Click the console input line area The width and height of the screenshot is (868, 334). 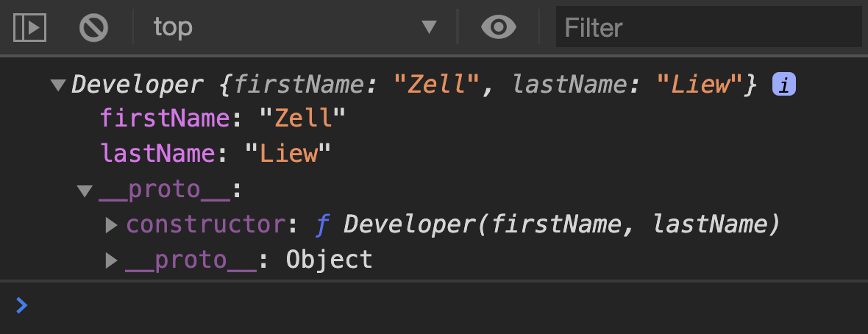[x=441, y=305]
